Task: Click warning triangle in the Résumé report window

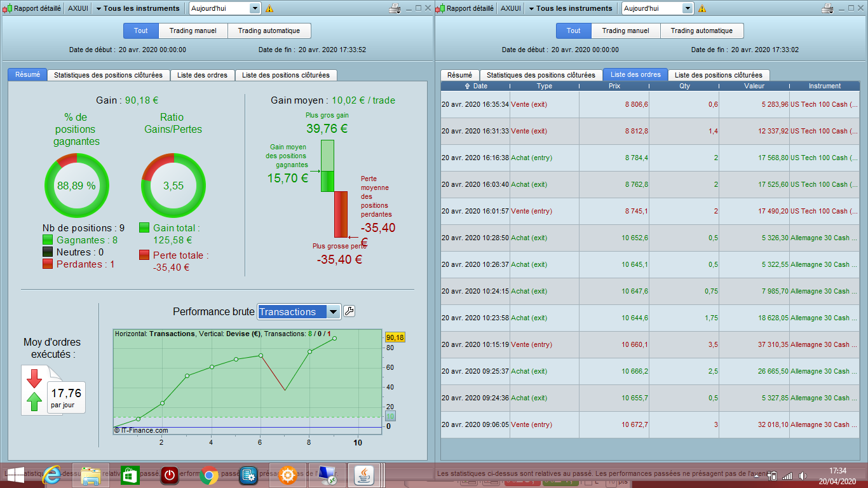Action: pyautogui.click(x=269, y=9)
